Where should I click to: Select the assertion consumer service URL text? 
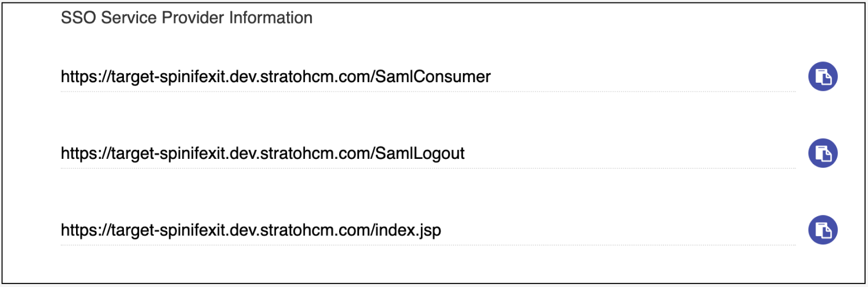[x=275, y=77]
